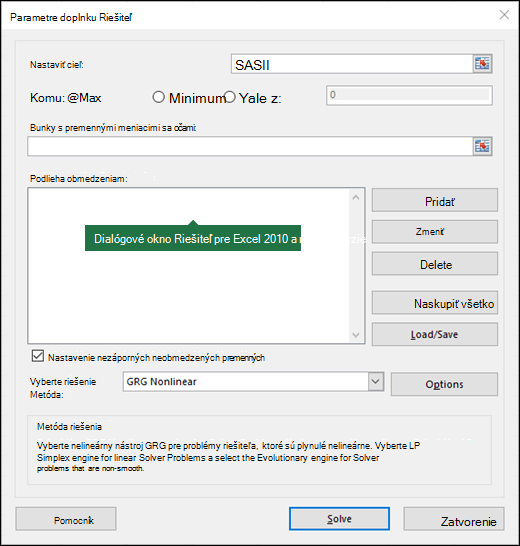Click the Zmeniť button

[x=435, y=232]
